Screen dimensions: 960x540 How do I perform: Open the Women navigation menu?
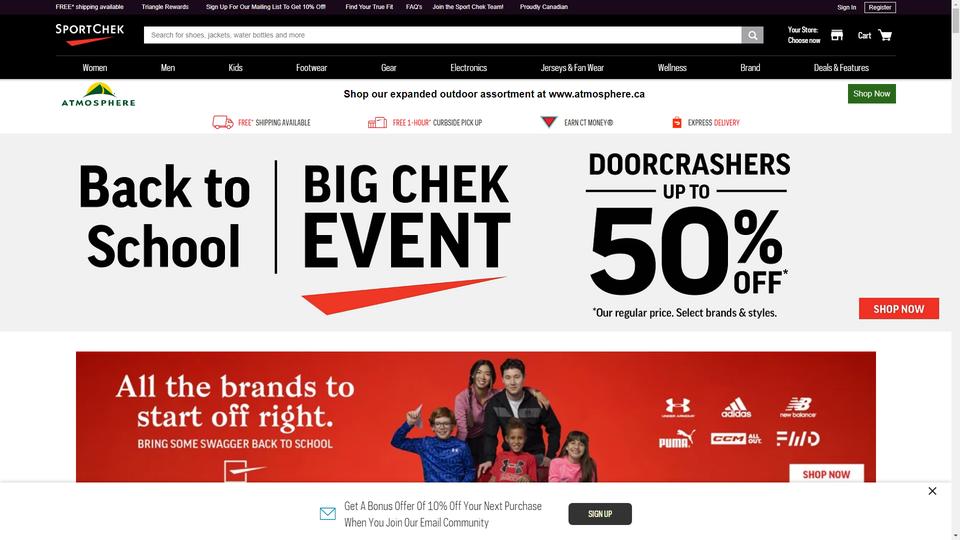tap(95, 68)
